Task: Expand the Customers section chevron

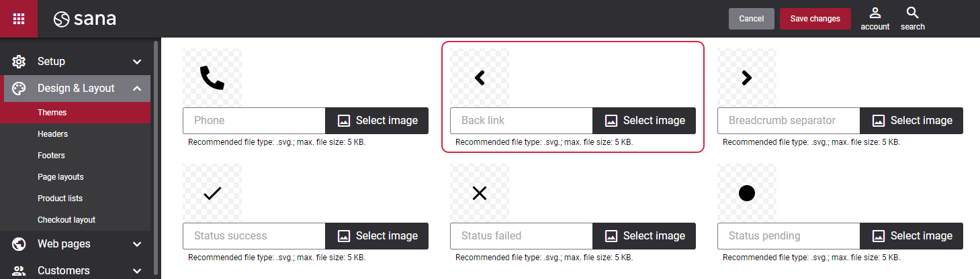Action: coord(137,271)
